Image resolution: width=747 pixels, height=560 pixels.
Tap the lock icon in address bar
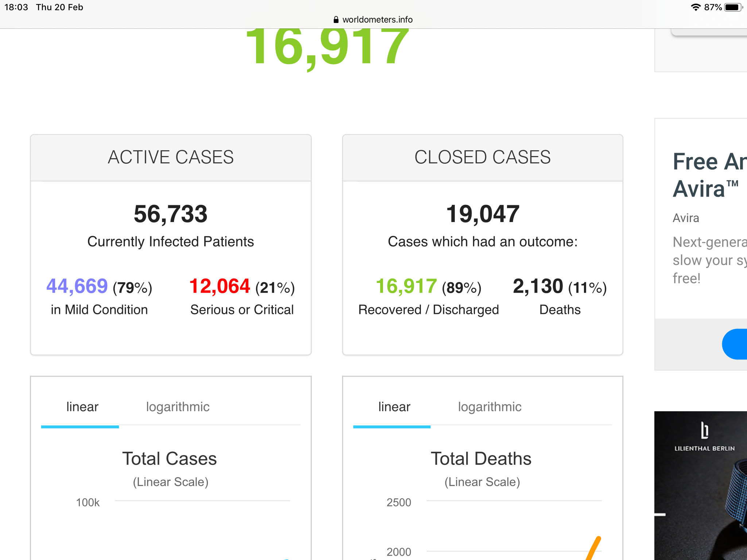pyautogui.click(x=336, y=20)
